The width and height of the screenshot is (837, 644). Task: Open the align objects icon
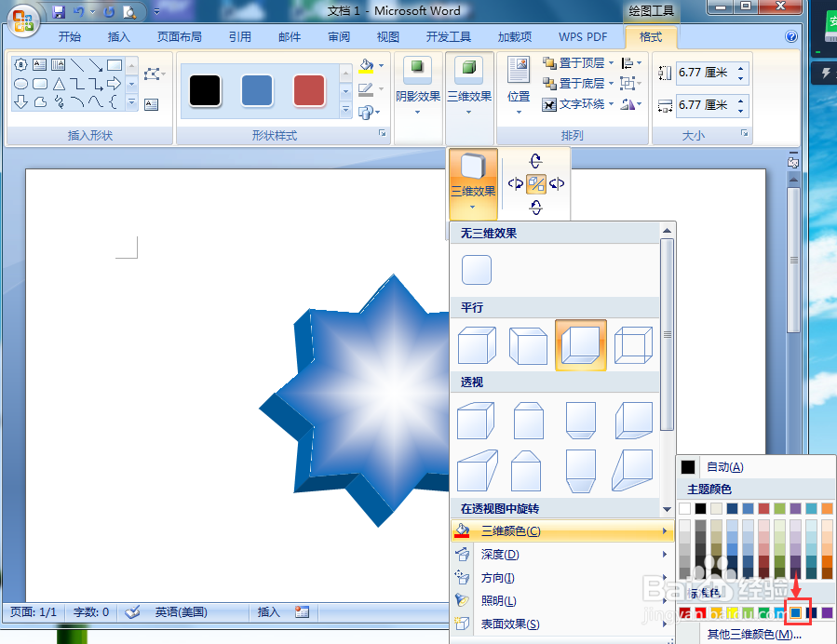coord(631,63)
